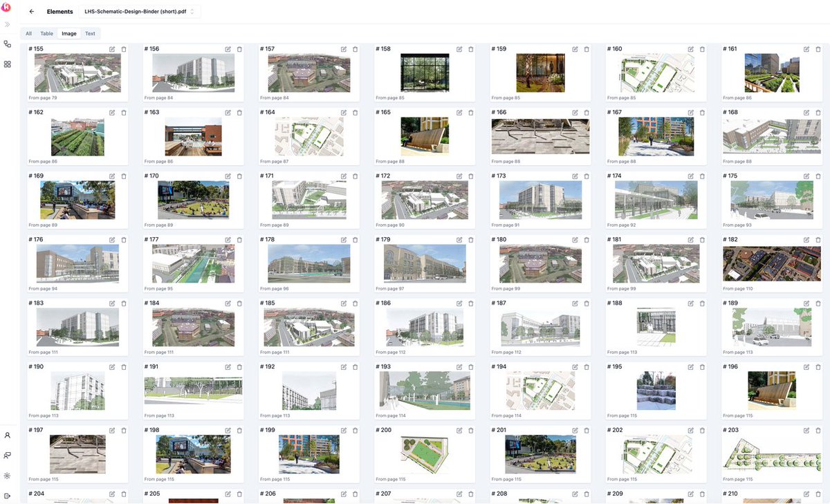The width and height of the screenshot is (830, 504).
Task: Delete element # 197
Action: pos(124,430)
